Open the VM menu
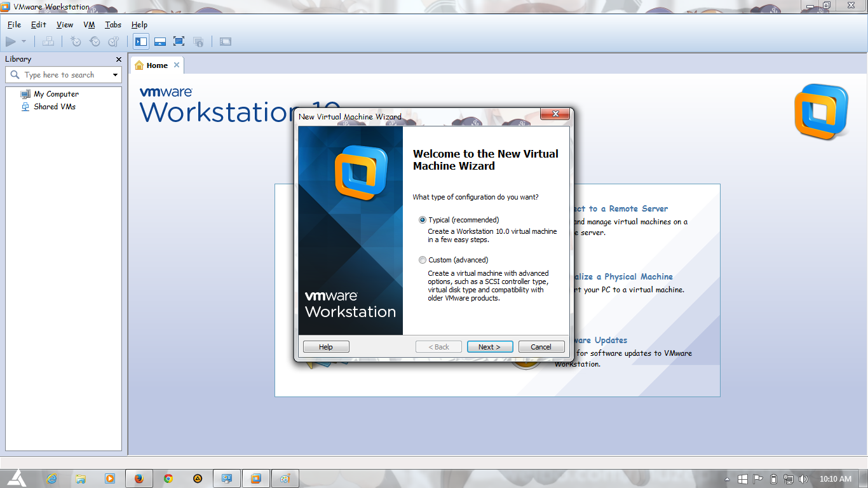The width and height of the screenshot is (868, 488). pos(88,25)
